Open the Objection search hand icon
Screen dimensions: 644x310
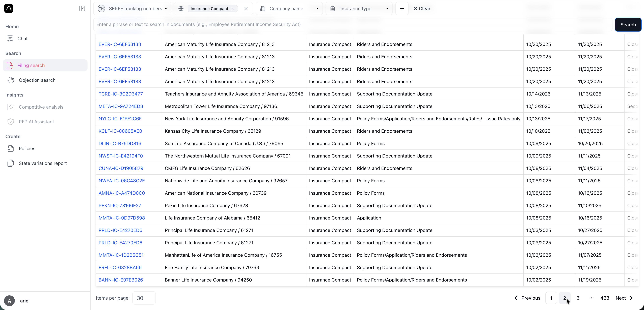point(11,80)
